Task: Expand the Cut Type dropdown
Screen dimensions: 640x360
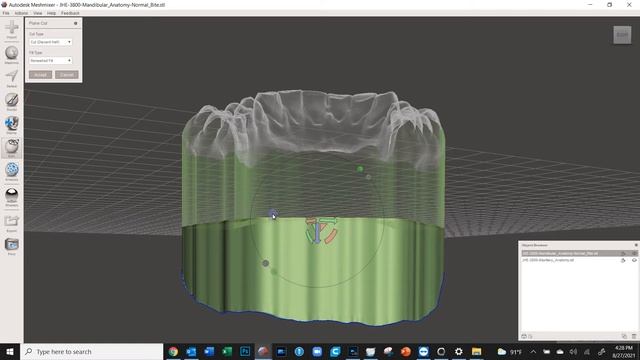Action: 51,42
